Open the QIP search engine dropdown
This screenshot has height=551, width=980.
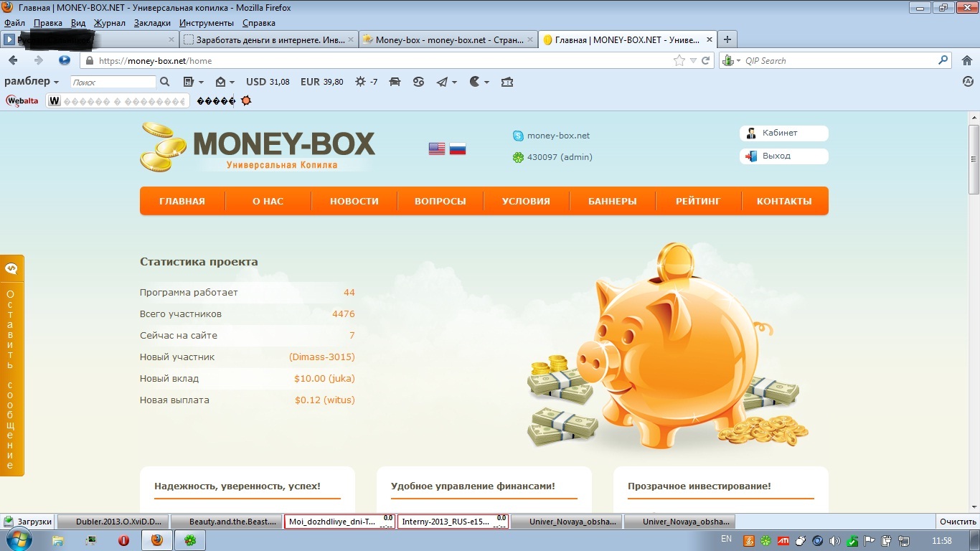pos(732,61)
